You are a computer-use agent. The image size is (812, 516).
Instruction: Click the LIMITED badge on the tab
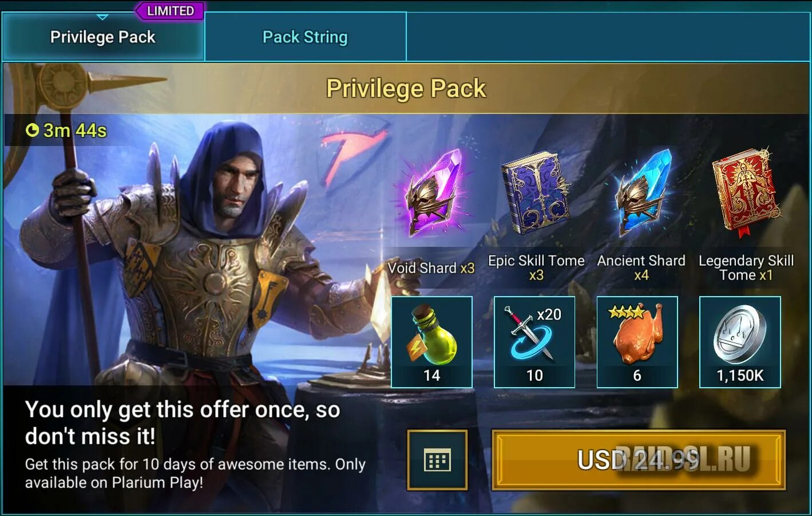click(170, 11)
